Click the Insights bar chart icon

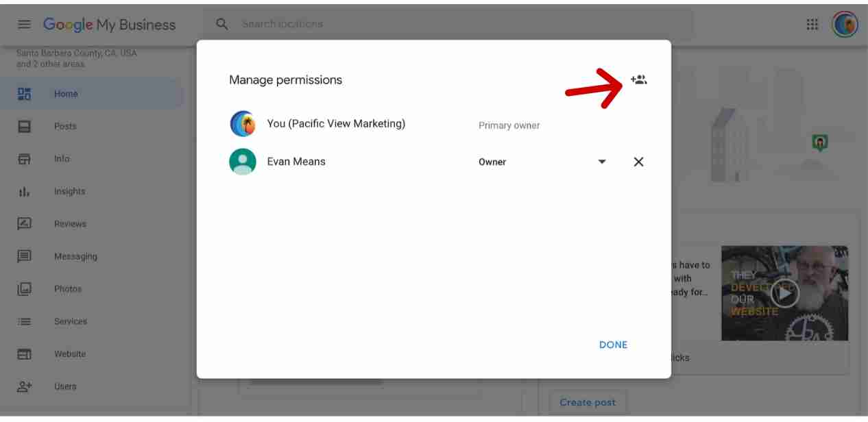(x=25, y=192)
